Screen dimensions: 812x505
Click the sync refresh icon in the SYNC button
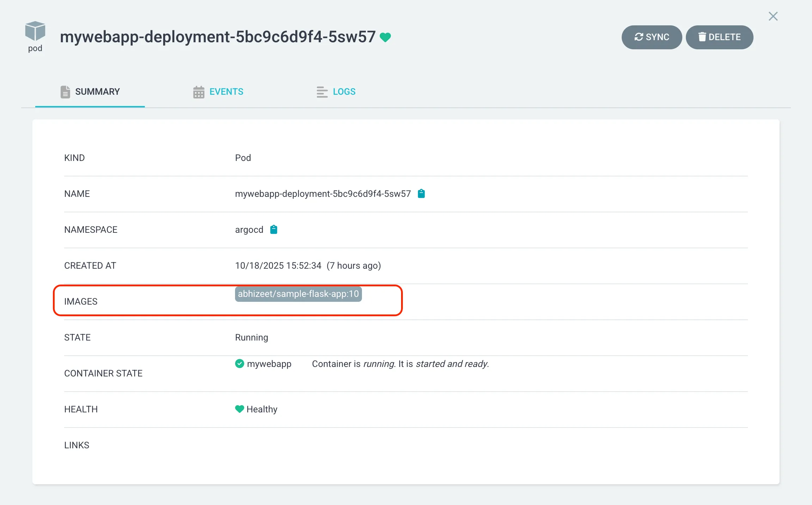(639, 37)
